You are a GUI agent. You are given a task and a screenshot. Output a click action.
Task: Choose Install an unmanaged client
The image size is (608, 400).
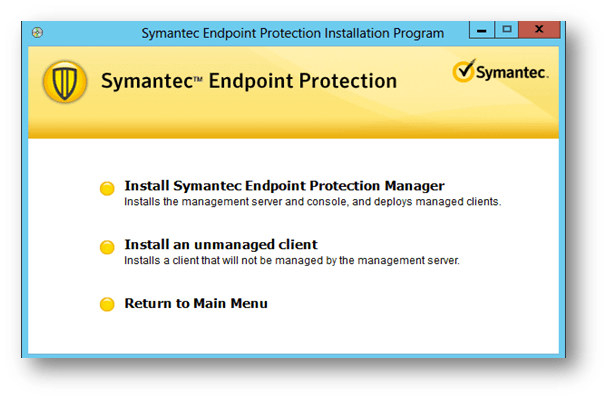220,244
